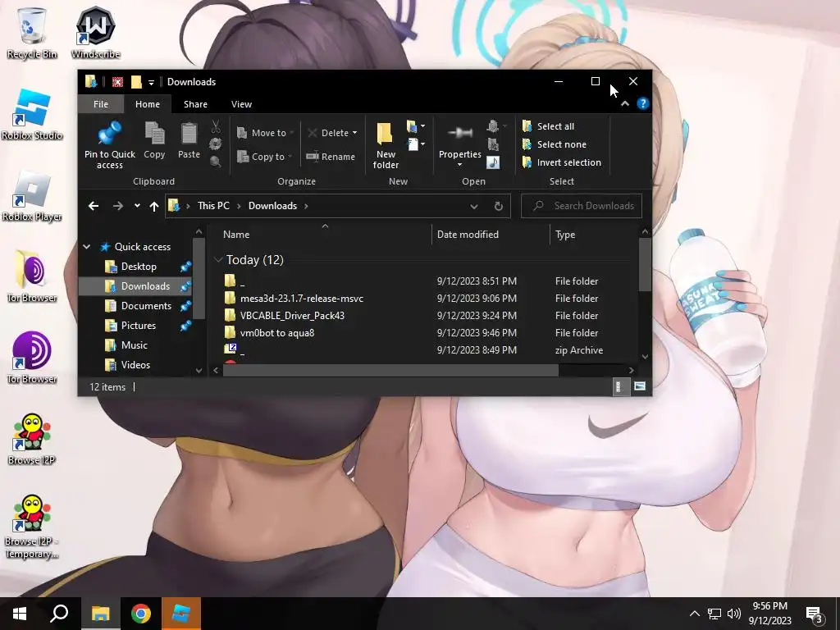Open the Copy to dropdown
The image size is (840, 630).
[265, 157]
